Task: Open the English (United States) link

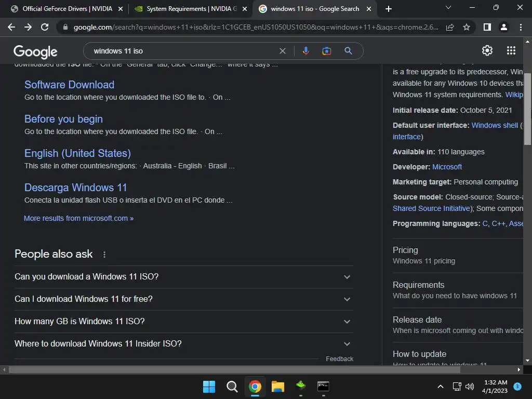Action: point(77,153)
